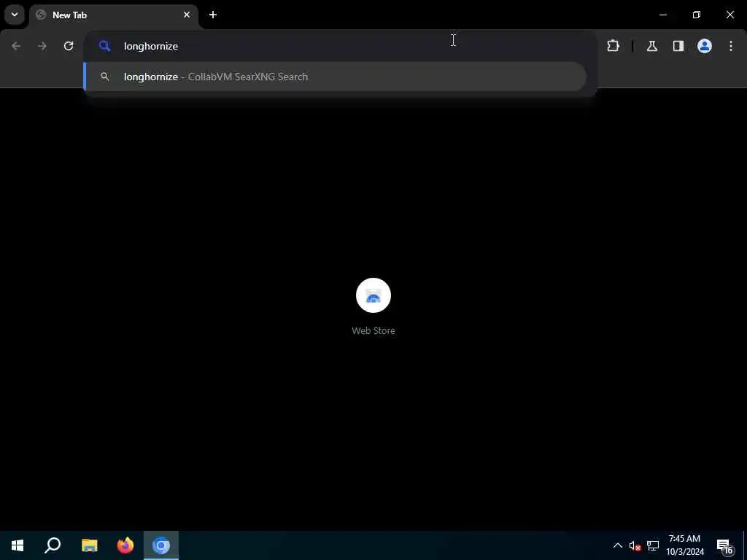Screen dimensions: 747x560
Task: Open File Explorer from taskbar
Action: click(90, 545)
